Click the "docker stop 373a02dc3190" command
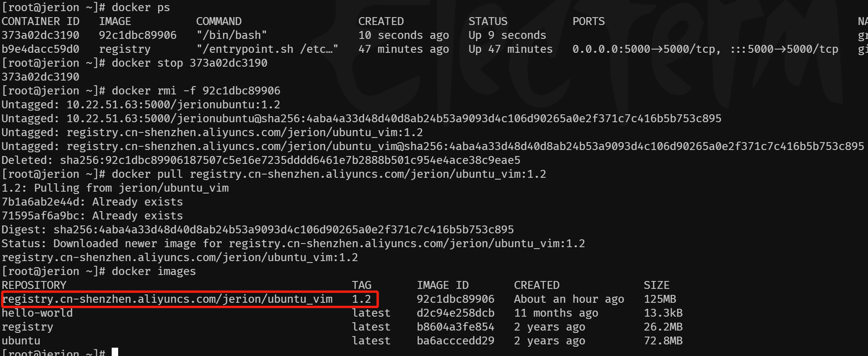The image size is (868, 356). click(x=190, y=63)
